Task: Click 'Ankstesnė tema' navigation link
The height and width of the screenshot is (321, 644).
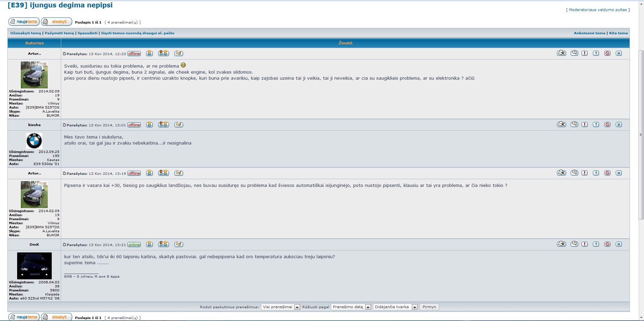Action: 589,33
